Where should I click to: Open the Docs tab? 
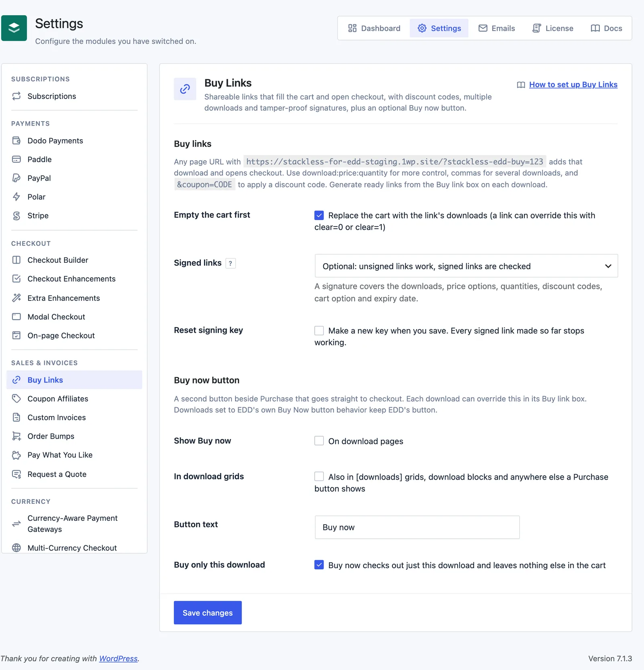click(606, 28)
